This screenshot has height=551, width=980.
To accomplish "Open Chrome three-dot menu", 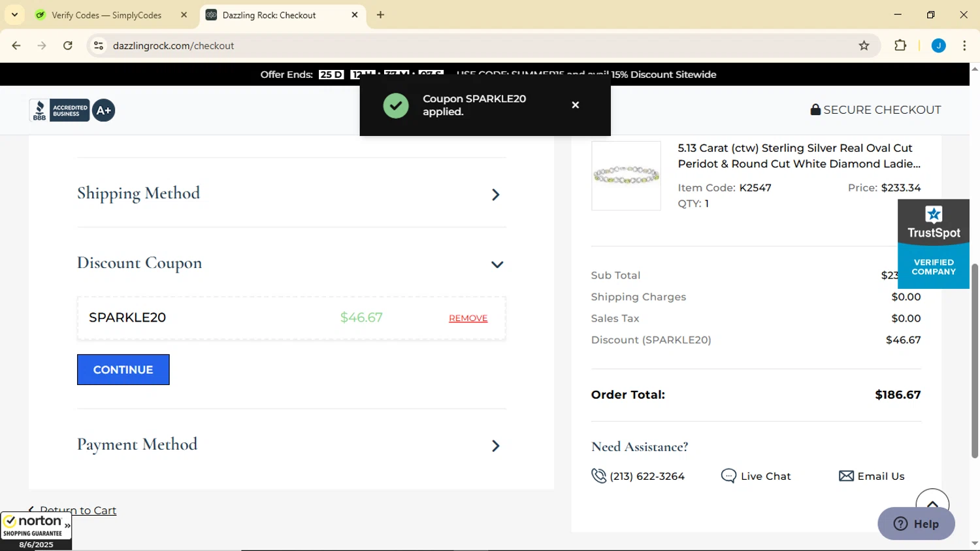I will tap(964, 46).
